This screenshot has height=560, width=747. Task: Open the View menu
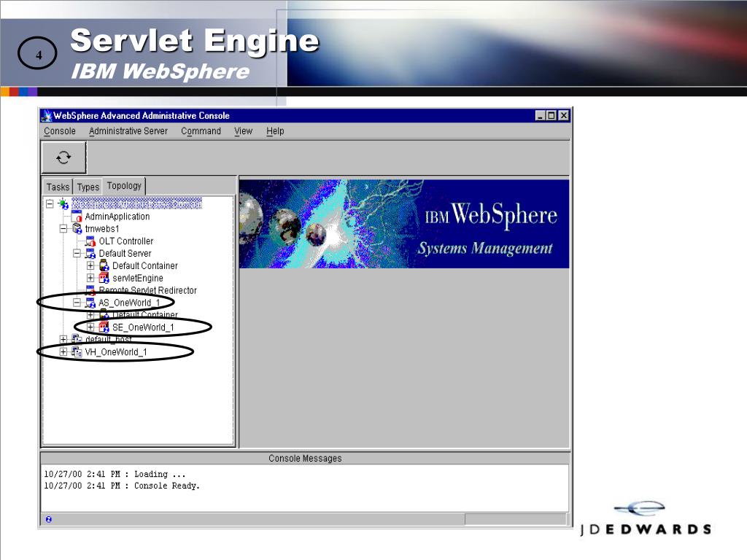click(243, 131)
